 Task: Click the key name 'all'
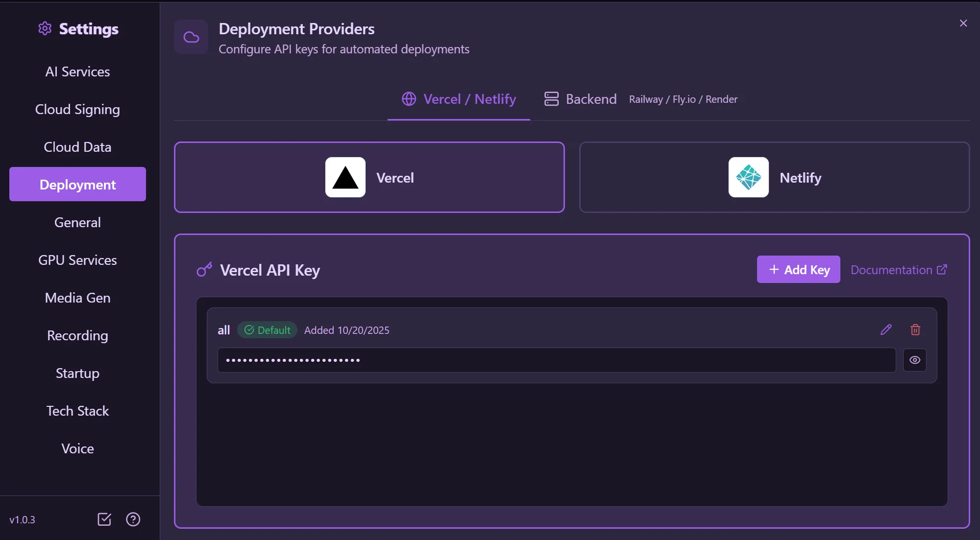[224, 330]
